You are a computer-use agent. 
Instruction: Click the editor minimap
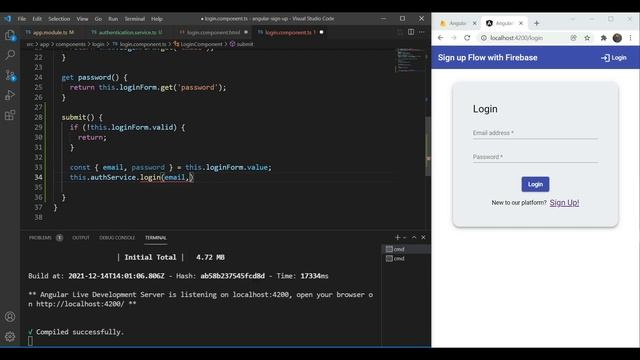(410, 60)
